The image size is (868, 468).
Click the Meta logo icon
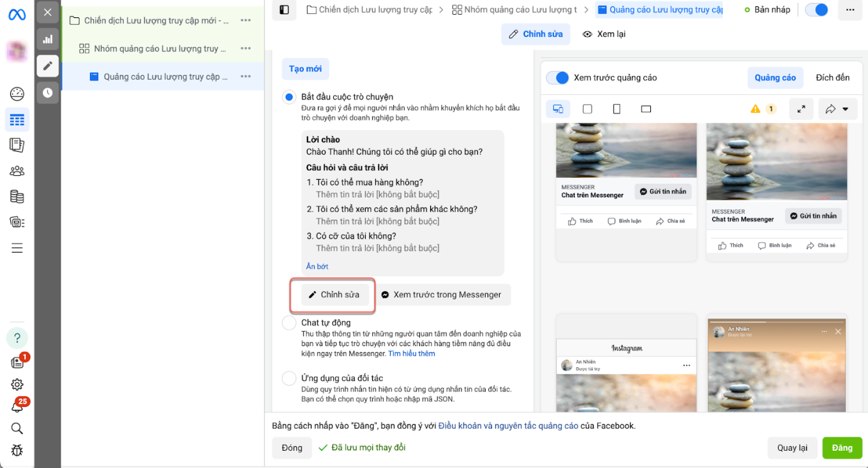(17, 14)
